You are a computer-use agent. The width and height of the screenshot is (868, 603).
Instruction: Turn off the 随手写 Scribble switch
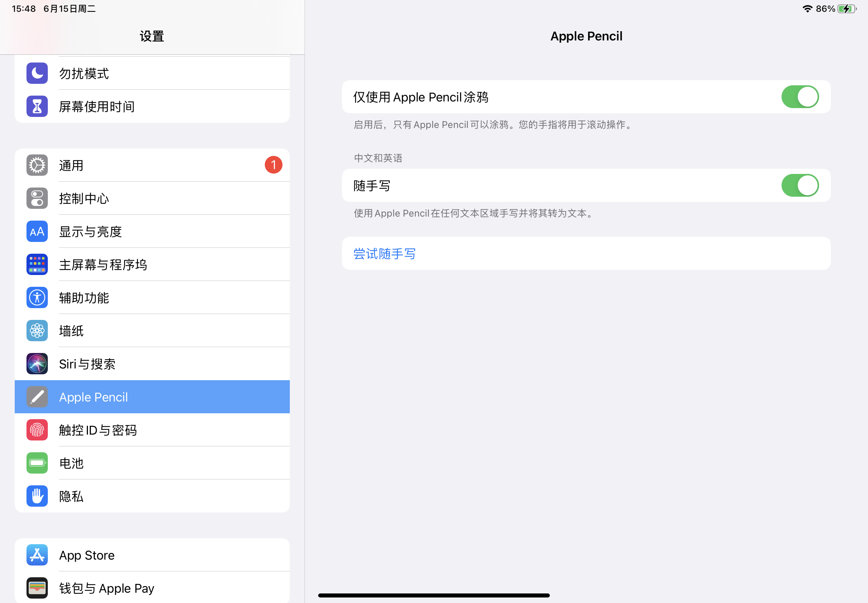click(x=800, y=186)
